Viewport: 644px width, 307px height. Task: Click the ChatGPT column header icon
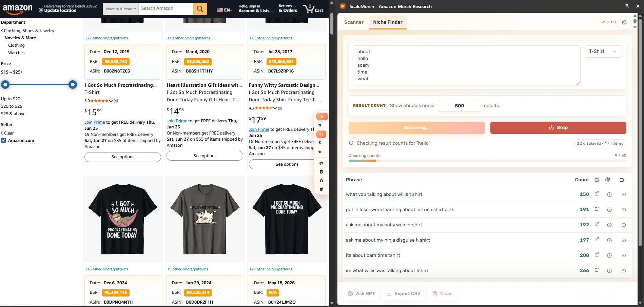(x=608, y=180)
